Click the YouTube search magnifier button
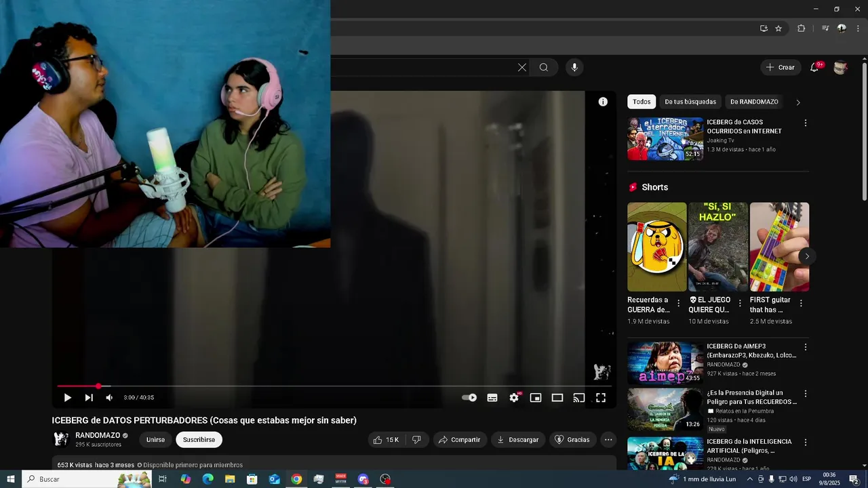This screenshot has height=488, width=868. pos(544,67)
